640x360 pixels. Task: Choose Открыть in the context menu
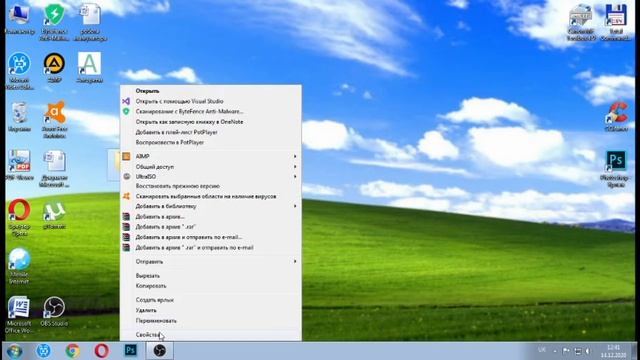coord(211,91)
